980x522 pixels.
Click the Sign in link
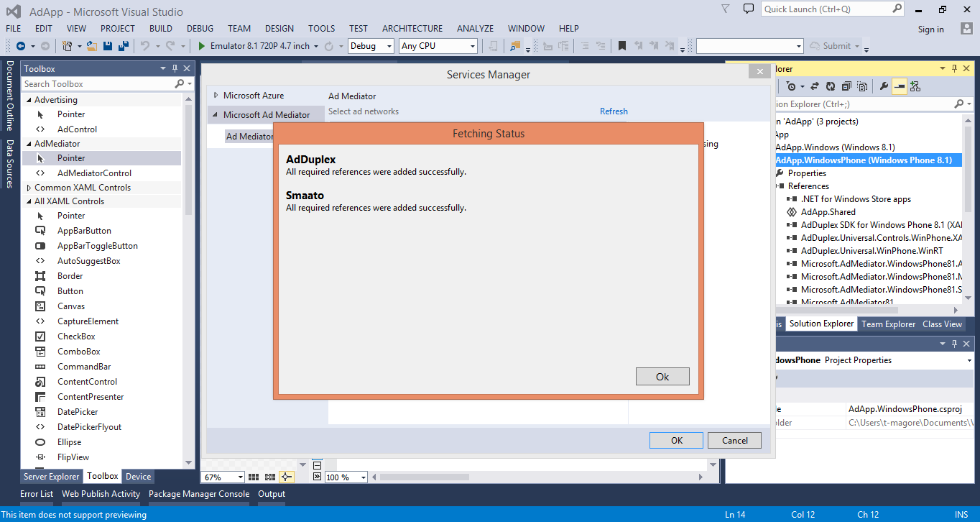click(931, 29)
